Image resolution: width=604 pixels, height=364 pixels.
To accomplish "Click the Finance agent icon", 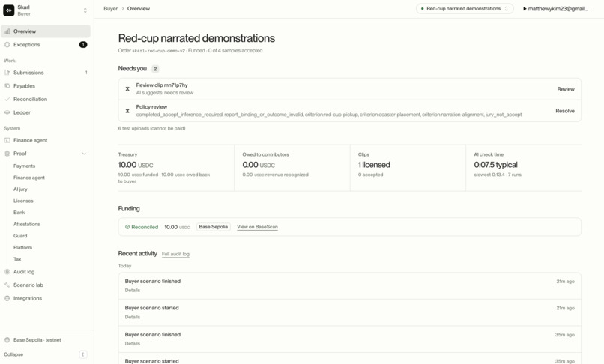I will click(7, 140).
